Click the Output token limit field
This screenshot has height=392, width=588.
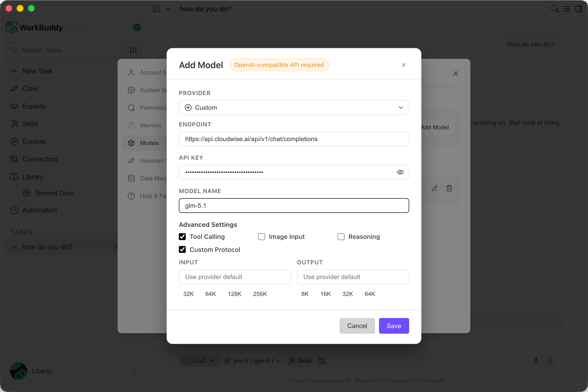pyautogui.click(x=353, y=277)
